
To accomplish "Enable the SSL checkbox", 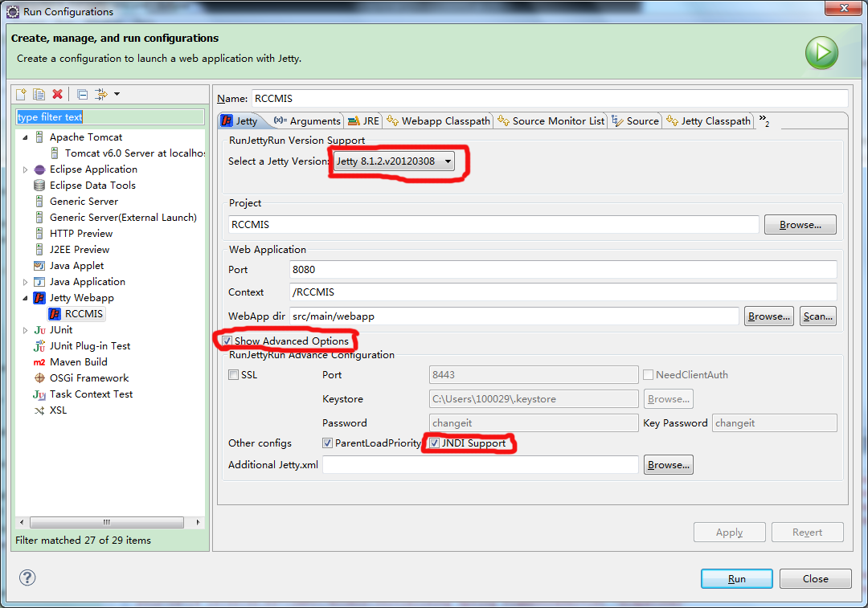I will tap(234, 374).
